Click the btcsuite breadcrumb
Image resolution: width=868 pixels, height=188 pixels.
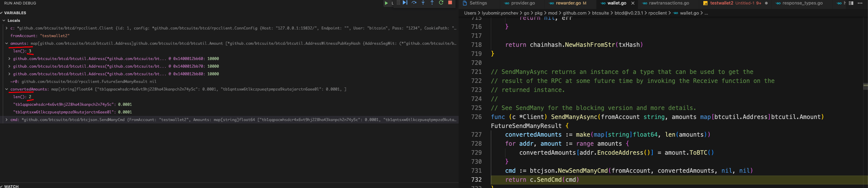tap(600, 13)
